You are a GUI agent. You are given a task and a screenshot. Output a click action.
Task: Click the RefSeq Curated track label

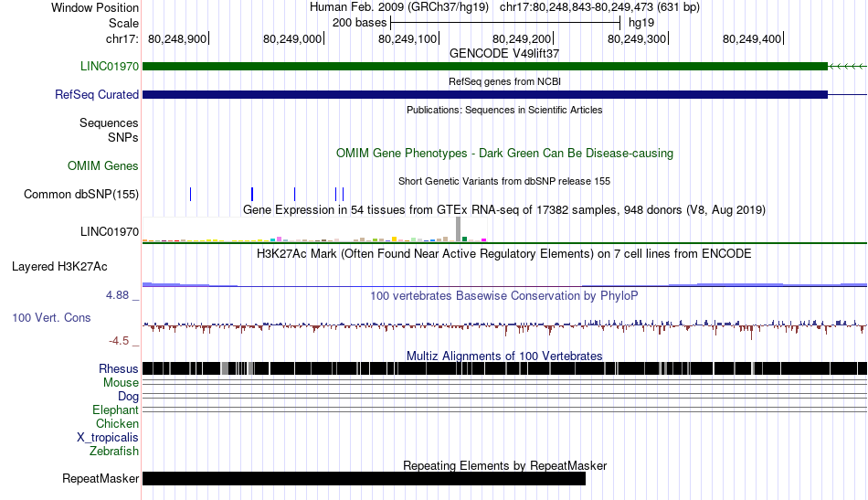96,95
